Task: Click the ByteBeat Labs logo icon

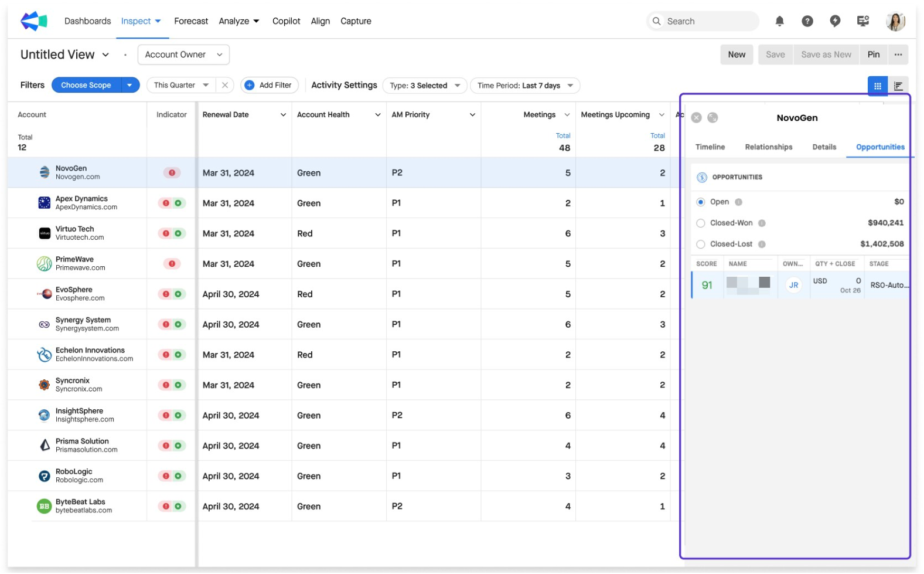Action: [x=44, y=506]
